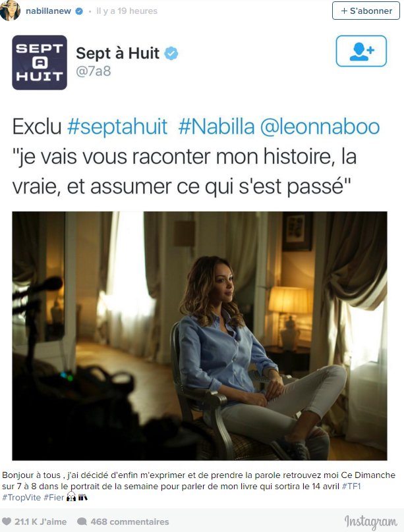Click the follow-person icon button
This screenshot has height=532, width=404.
tap(361, 51)
